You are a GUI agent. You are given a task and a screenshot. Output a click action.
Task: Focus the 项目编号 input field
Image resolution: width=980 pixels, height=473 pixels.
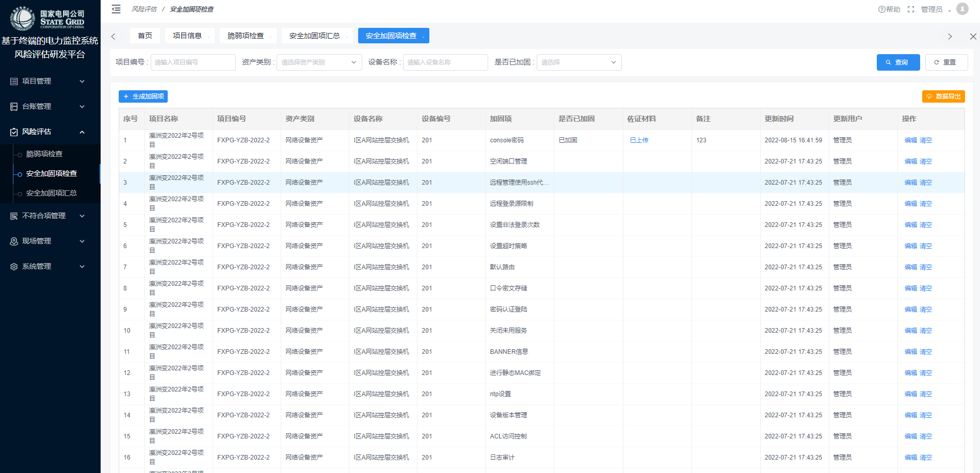[x=193, y=62]
